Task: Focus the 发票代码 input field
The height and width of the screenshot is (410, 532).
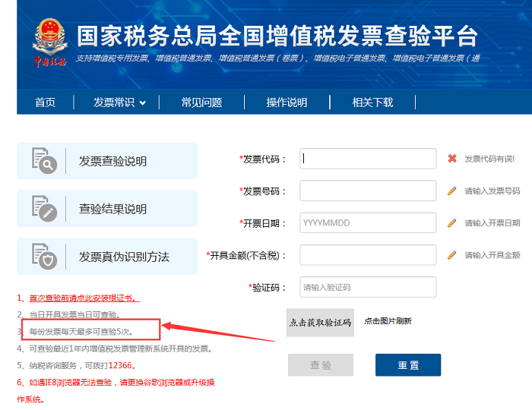Action: (x=368, y=159)
